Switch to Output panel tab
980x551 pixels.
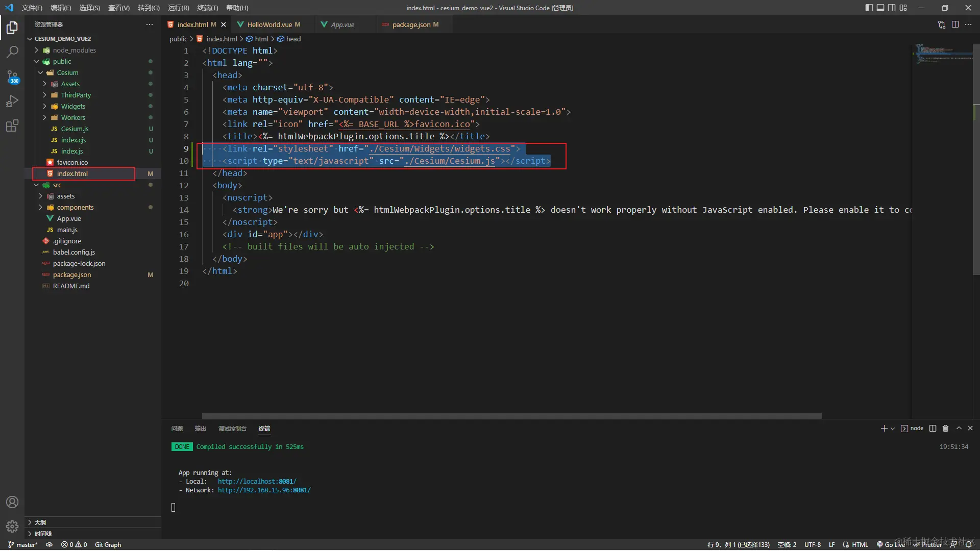click(201, 429)
